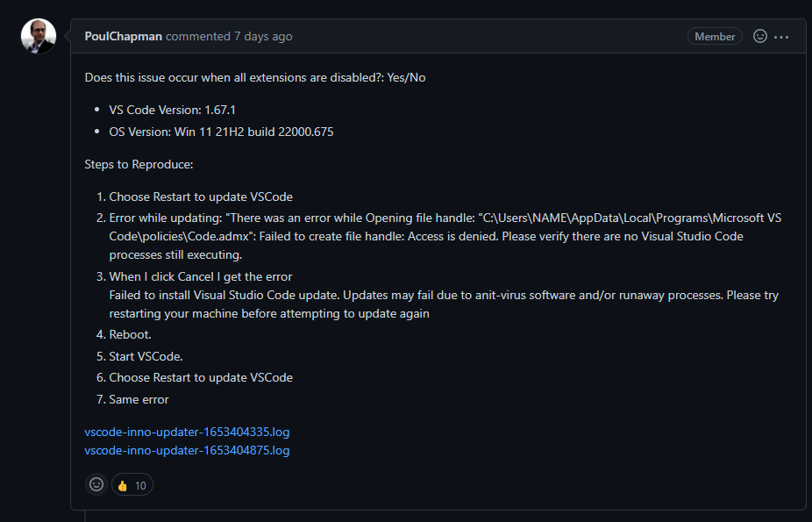812x522 pixels.
Task: Click the Member badge label
Action: pos(715,36)
